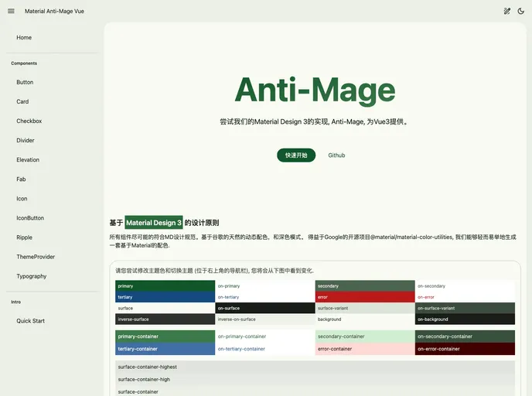Select Ripple in the sidebar
The image size is (532, 396).
(25, 237)
